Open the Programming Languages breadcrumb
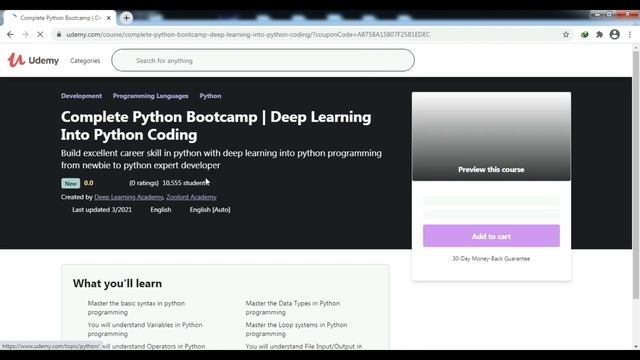Viewport: 640px width, 360px height. point(151,96)
